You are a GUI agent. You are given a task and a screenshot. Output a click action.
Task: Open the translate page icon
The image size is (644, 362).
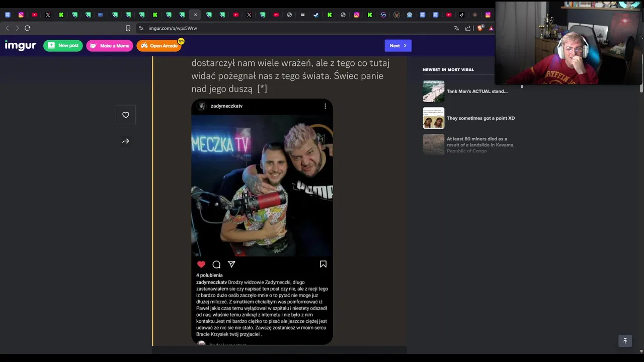point(456,28)
